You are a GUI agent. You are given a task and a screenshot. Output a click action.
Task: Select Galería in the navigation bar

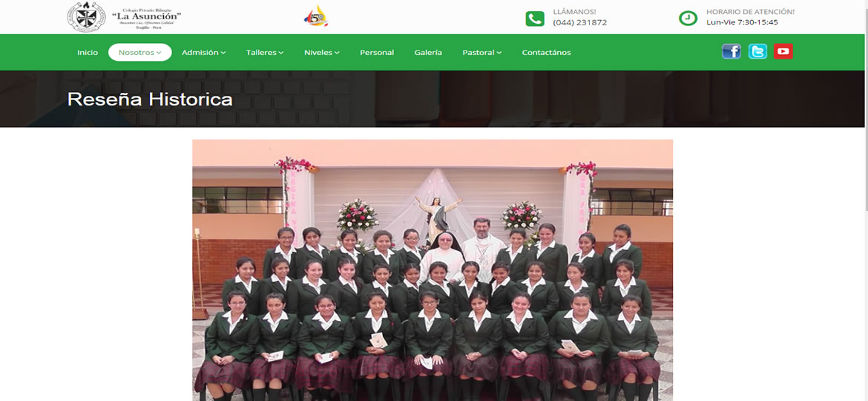[x=428, y=53]
